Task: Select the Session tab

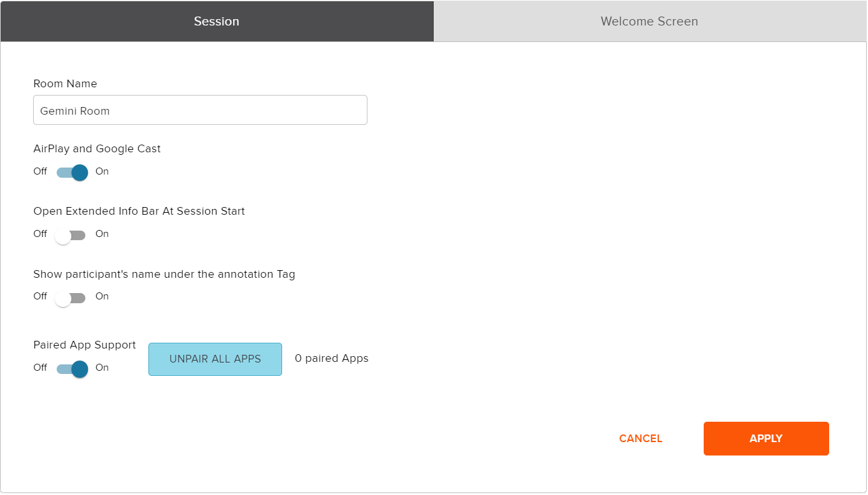Action: pyautogui.click(x=217, y=21)
